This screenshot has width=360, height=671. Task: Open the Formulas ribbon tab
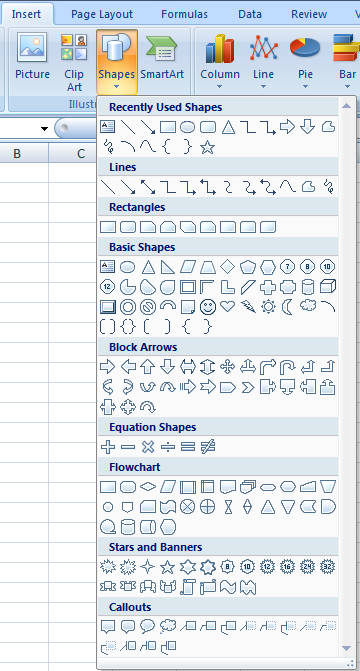click(x=184, y=14)
